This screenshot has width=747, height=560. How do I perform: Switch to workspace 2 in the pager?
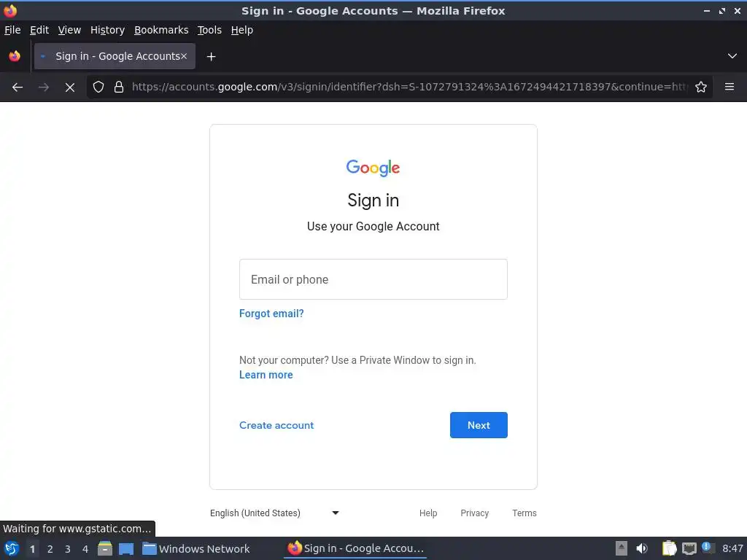click(x=50, y=549)
